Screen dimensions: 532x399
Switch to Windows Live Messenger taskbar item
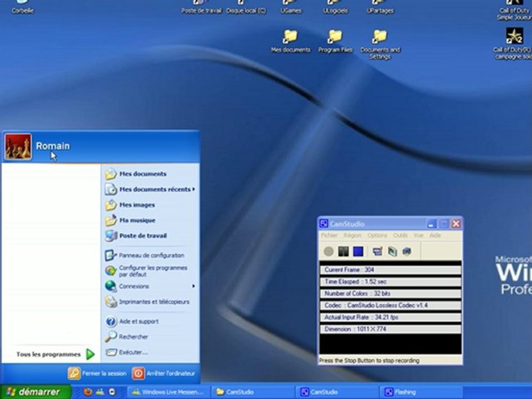[167, 392]
